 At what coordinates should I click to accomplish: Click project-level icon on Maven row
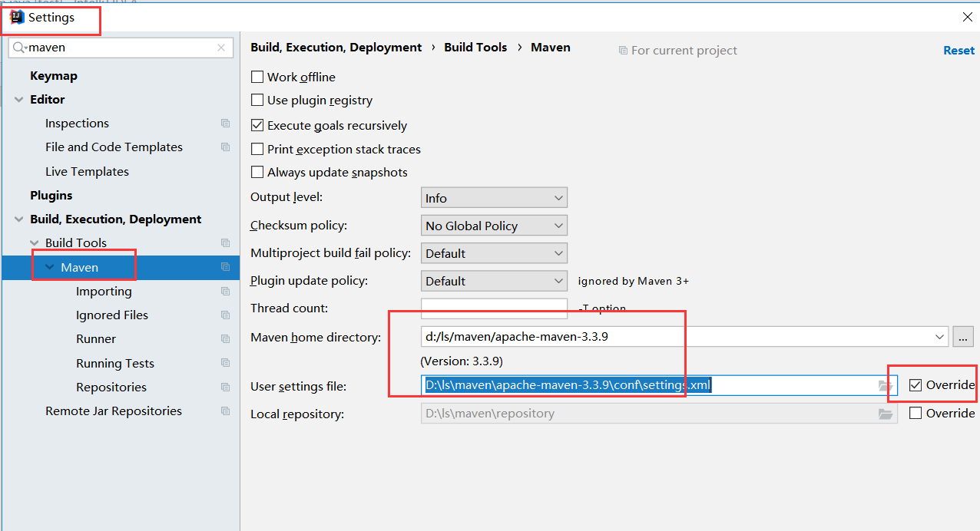coord(225,267)
